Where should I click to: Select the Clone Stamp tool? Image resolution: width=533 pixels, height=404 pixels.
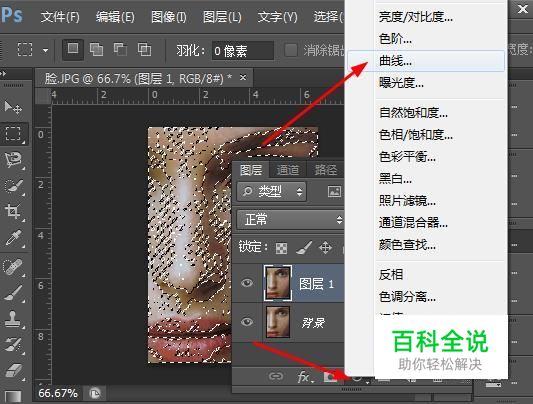13,319
